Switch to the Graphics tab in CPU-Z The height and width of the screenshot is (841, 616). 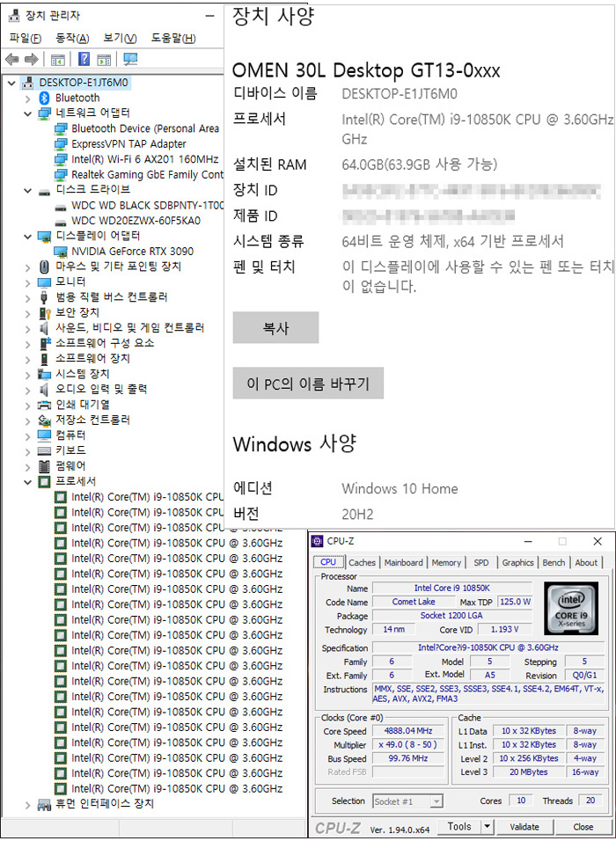517,563
